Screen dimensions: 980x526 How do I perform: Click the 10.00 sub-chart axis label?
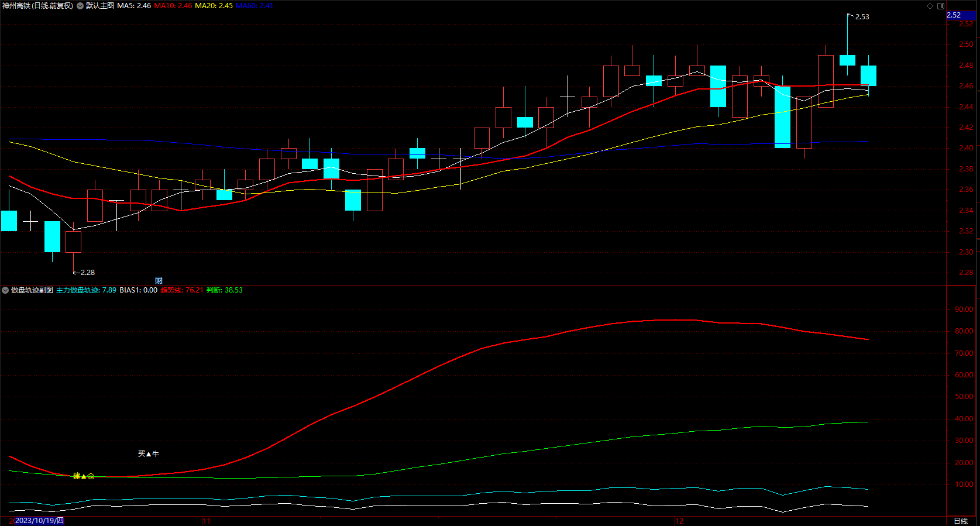[x=964, y=484]
